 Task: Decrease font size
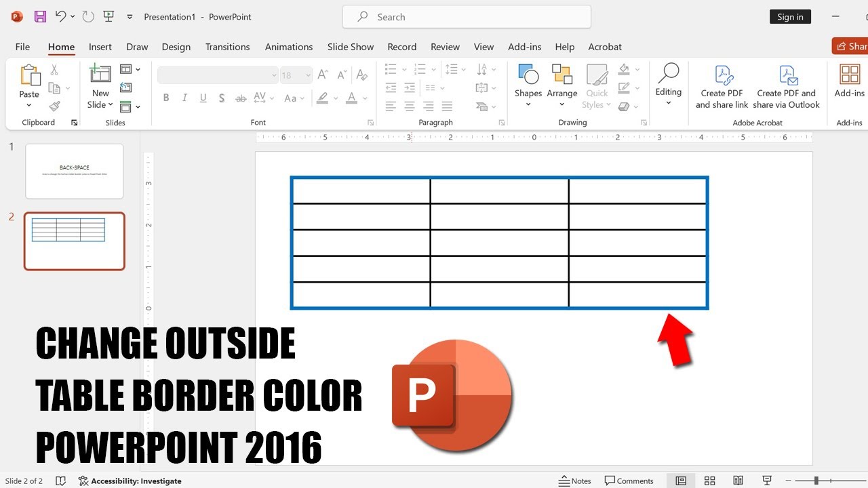[342, 75]
